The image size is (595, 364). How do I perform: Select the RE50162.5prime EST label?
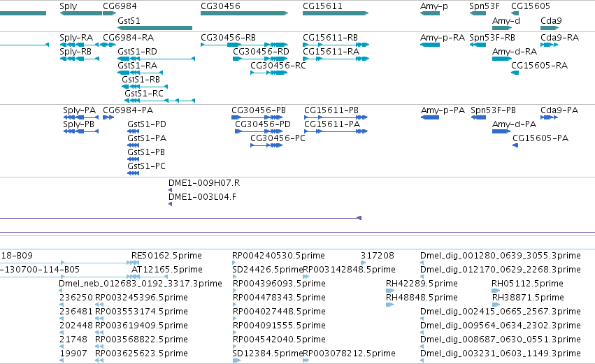[166, 256]
